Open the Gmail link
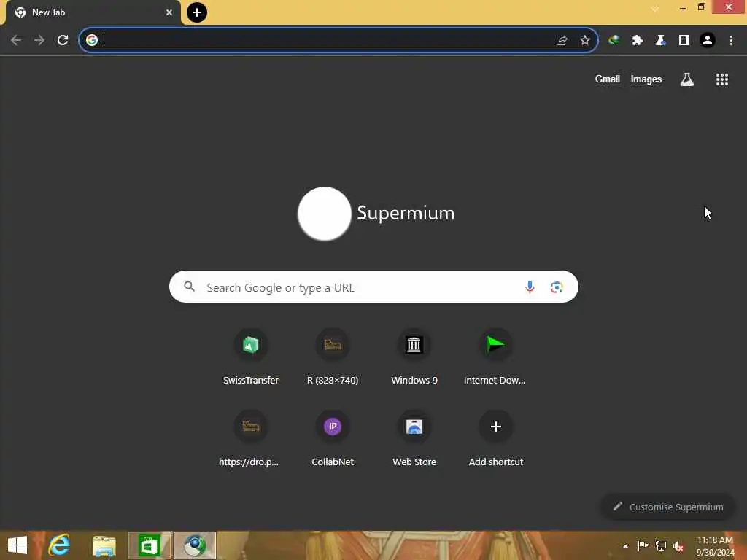 [x=607, y=79]
